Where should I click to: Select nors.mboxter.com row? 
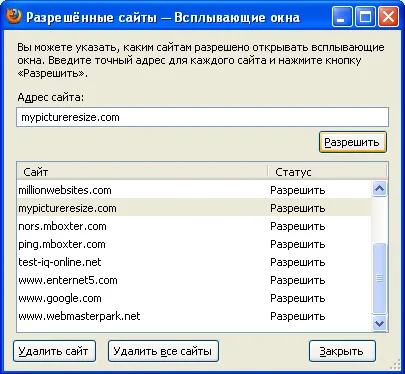[x=194, y=226]
